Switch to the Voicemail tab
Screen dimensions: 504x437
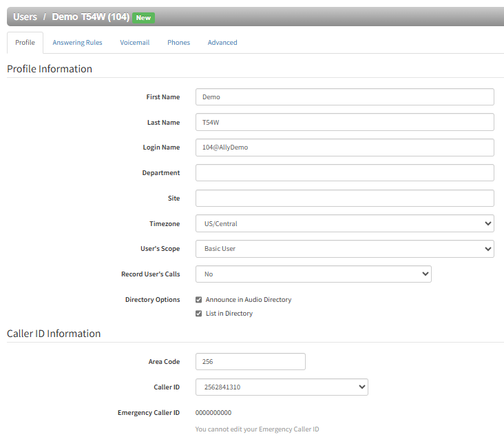coord(135,43)
